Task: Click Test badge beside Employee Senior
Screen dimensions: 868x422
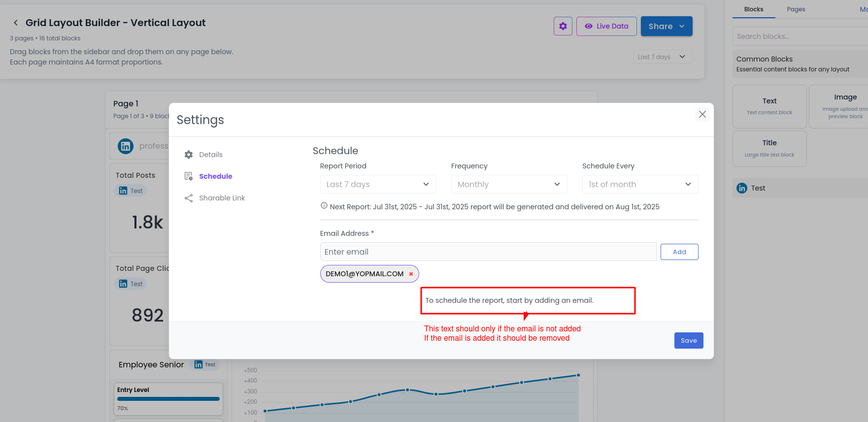Action: [204, 364]
